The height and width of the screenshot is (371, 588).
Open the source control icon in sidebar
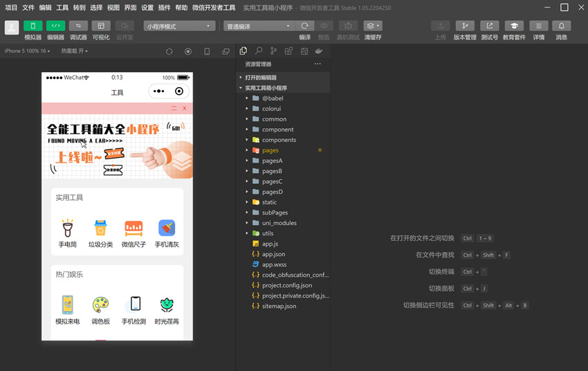click(x=273, y=51)
